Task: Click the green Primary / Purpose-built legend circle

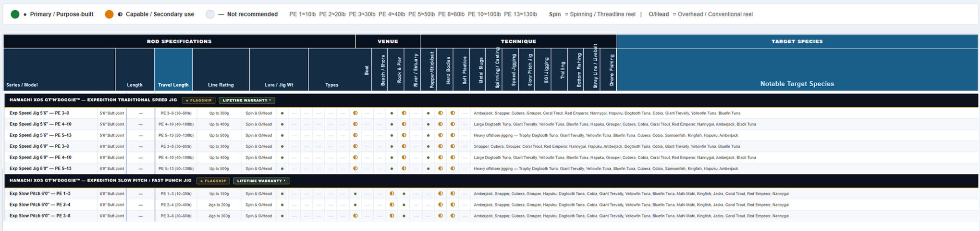Action: (15, 14)
